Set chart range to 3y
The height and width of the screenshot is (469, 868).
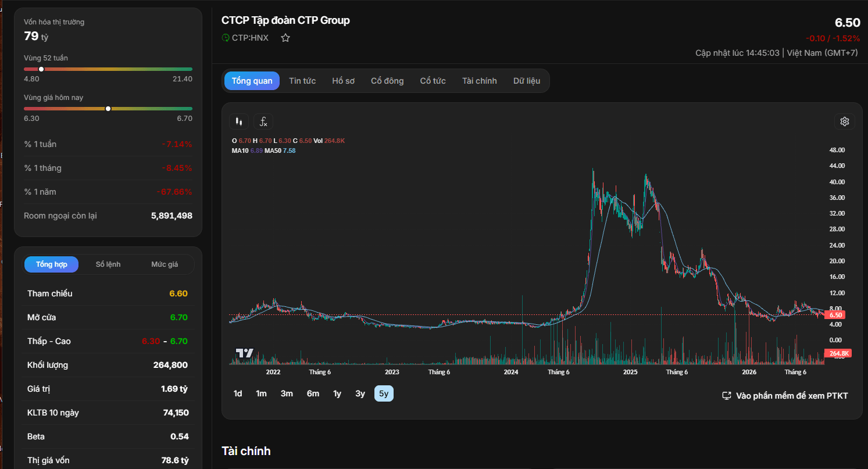point(360,393)
